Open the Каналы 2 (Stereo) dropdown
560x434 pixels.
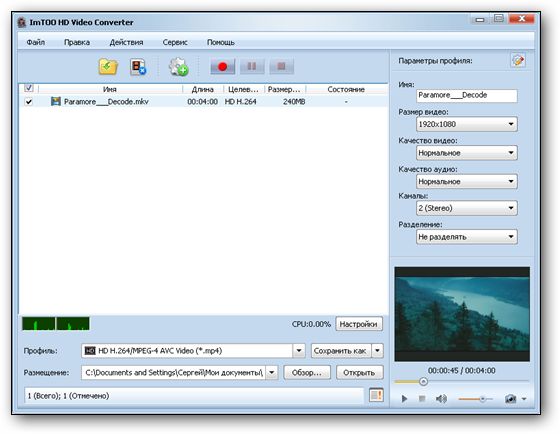pyautogui.click(x=467, y=208)
